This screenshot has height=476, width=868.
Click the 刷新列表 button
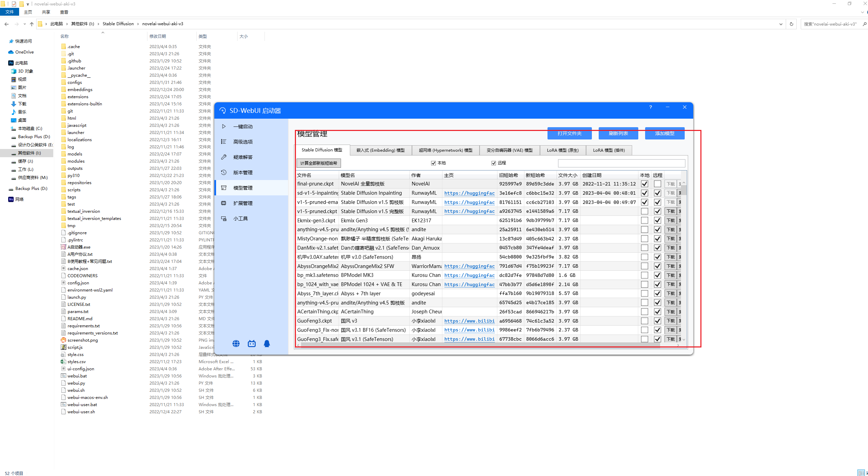(x=618, y=133)
